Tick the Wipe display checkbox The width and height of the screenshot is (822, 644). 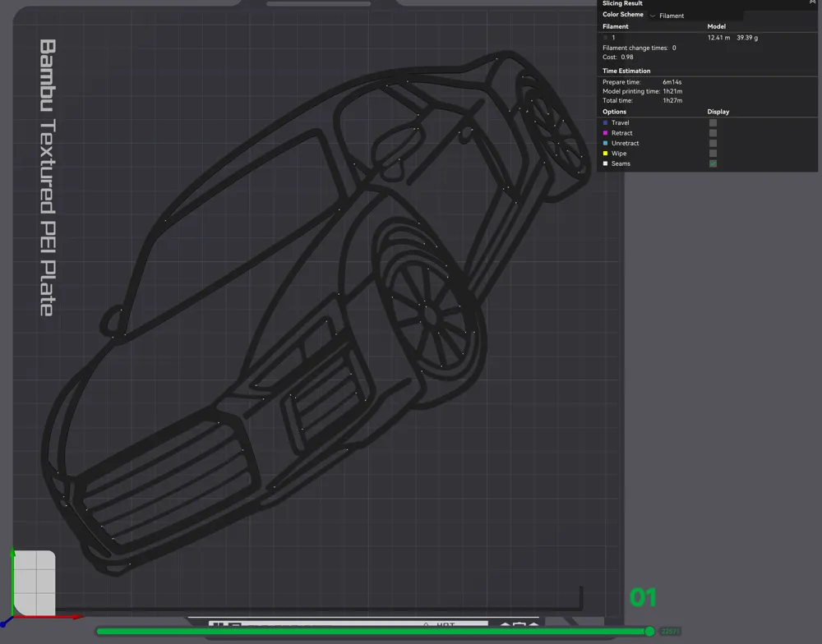(x=713, y=154)
